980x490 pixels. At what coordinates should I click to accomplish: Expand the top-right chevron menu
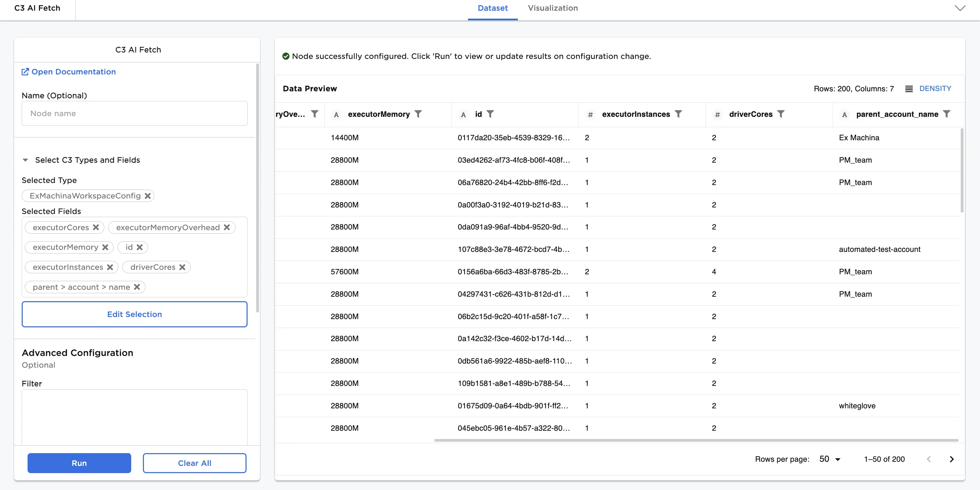[960, 8]
